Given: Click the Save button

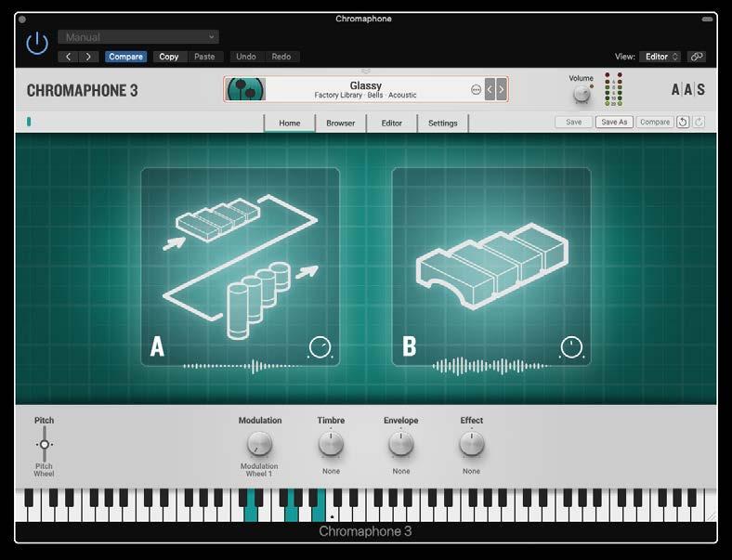Looking at the screenshot, I should (574, 122).
